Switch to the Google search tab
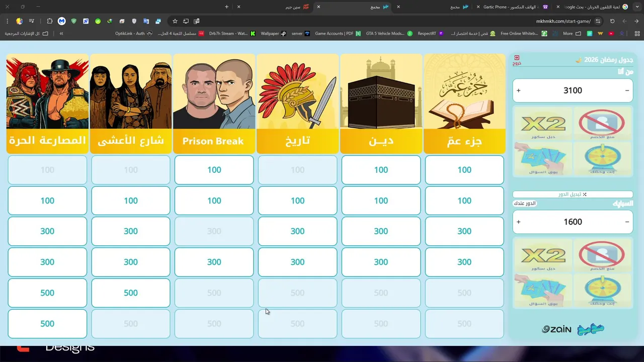This screenshot has height=362, width=644. click(x=596, y=7)
